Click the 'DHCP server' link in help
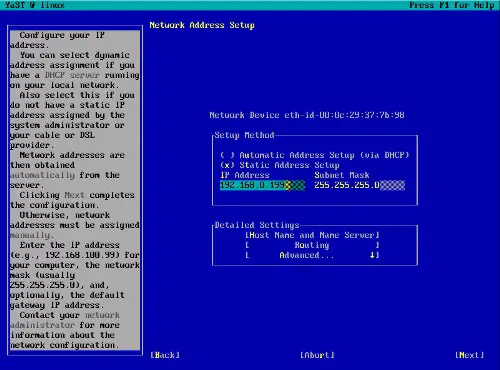The height and width of the screenshot is (370, 500). click(x=72, y=75)
